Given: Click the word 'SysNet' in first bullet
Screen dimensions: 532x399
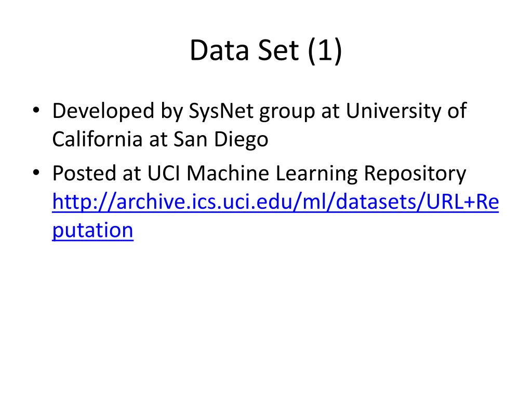Looking at the screenshot, I should (x=221, y=111).
